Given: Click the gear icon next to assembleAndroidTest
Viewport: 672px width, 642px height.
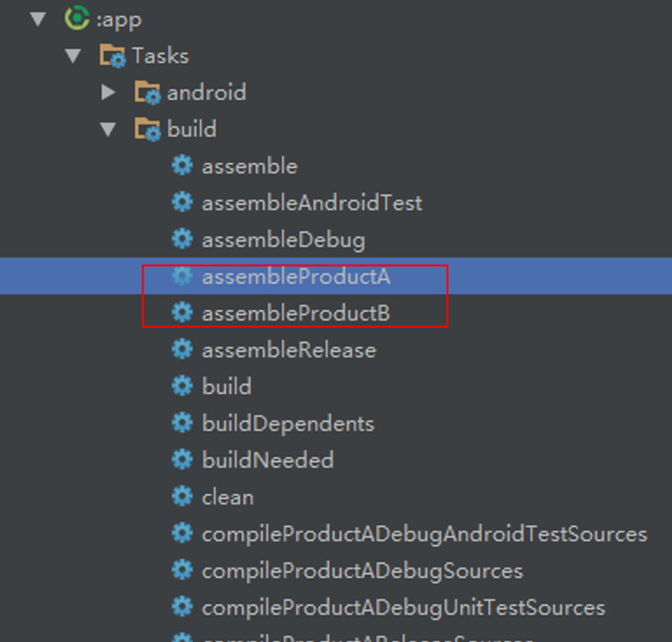Looking at the screenshot, I should pos(182,203).
